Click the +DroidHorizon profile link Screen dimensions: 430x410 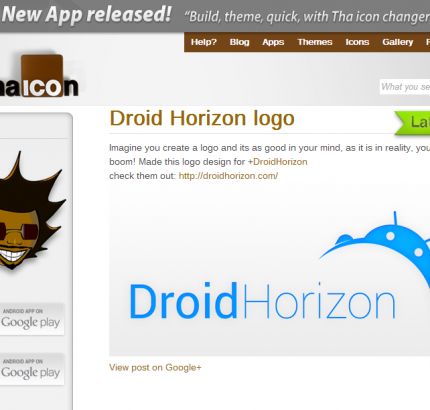pyautogui.click(x=277, y=162)
